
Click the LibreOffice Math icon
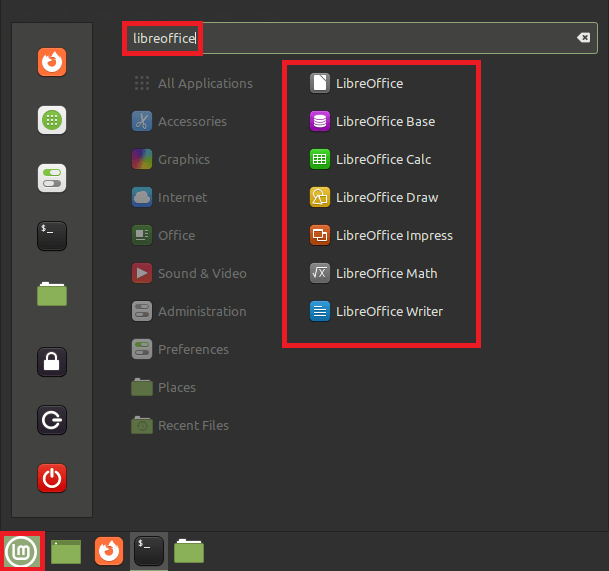coord(320,273)
